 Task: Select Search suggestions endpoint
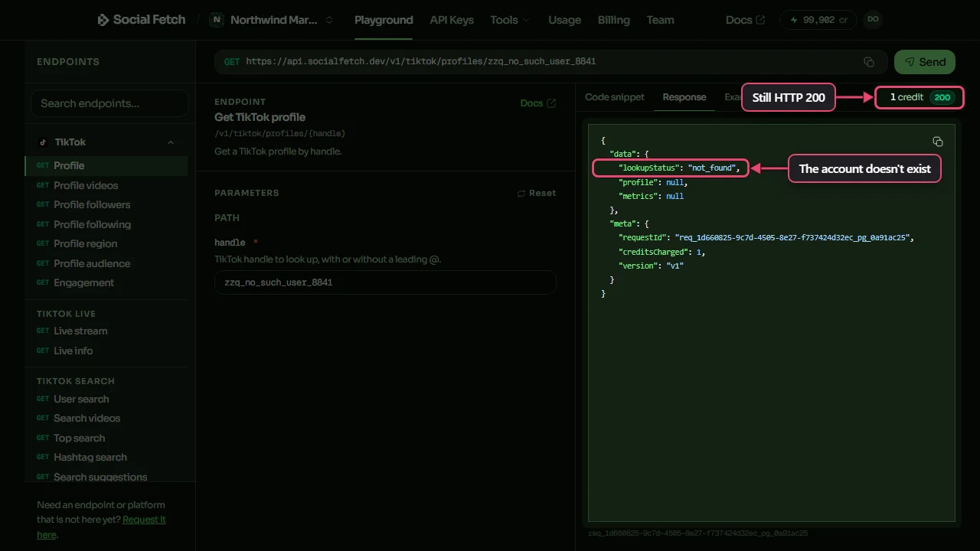click(107, 477)
